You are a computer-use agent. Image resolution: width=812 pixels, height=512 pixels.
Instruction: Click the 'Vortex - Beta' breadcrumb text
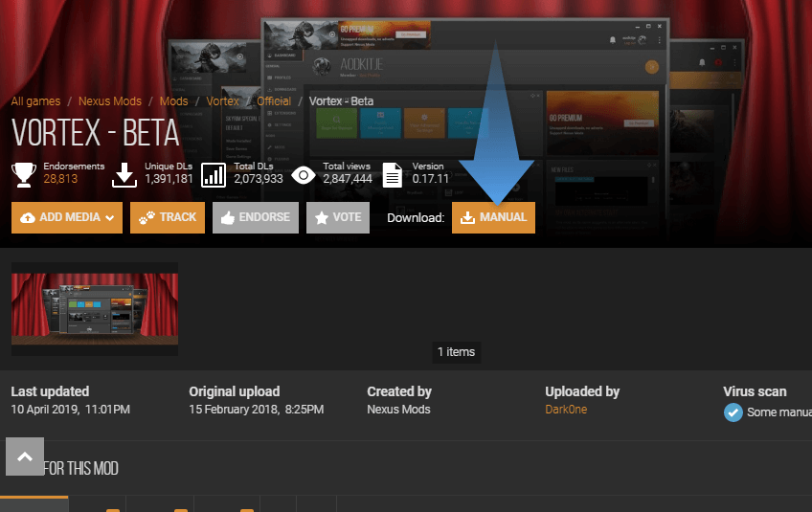coord(341,100)
